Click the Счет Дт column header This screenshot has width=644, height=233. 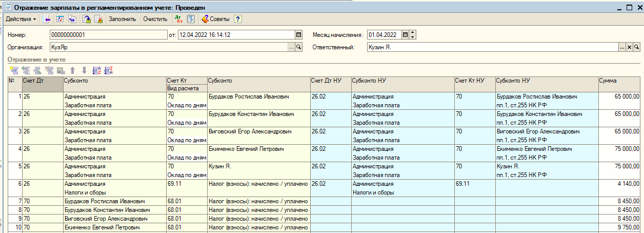coord(43,85)
